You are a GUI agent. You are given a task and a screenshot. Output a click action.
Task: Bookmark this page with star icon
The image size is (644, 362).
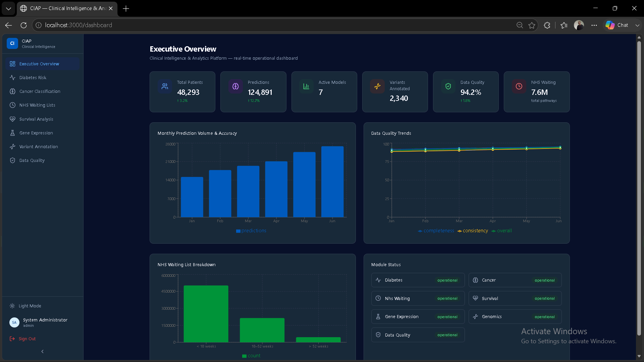click(532, 25)
